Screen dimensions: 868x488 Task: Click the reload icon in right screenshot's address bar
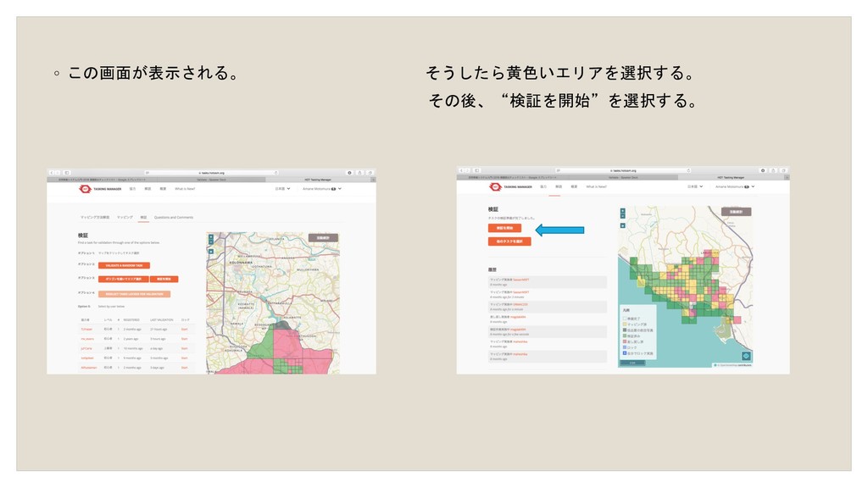click(x=688, y=170)
